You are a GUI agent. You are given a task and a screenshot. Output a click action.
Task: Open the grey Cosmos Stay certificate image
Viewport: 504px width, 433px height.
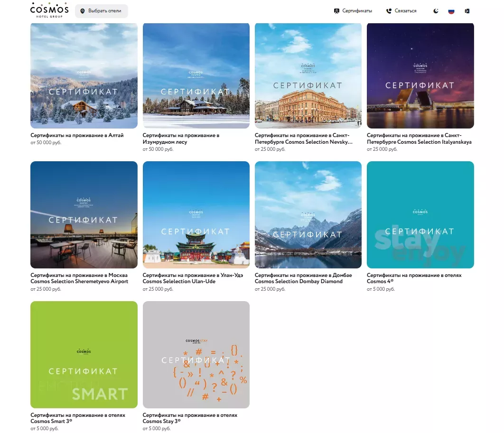[196, 355]
